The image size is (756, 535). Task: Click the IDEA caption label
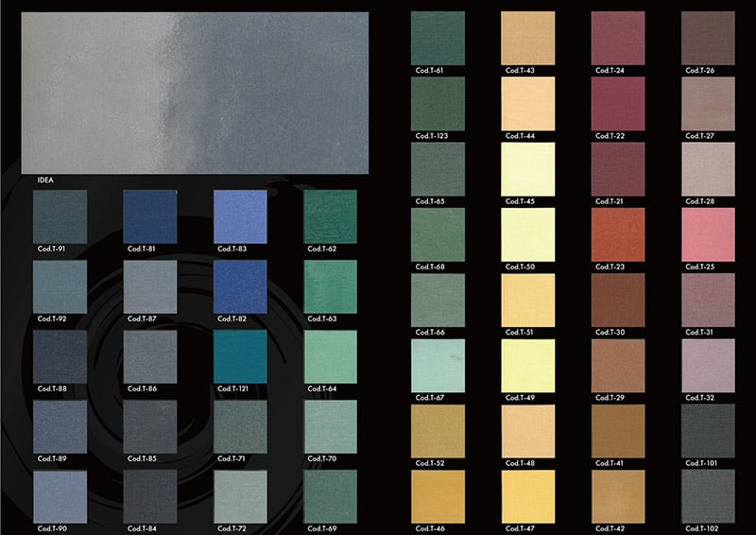(x=45, y=180)
